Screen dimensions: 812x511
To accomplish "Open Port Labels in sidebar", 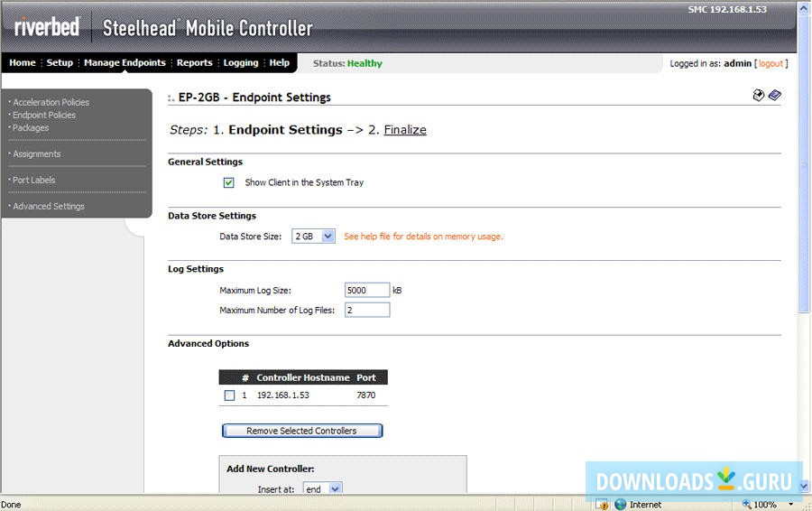I will click(33, 180).
